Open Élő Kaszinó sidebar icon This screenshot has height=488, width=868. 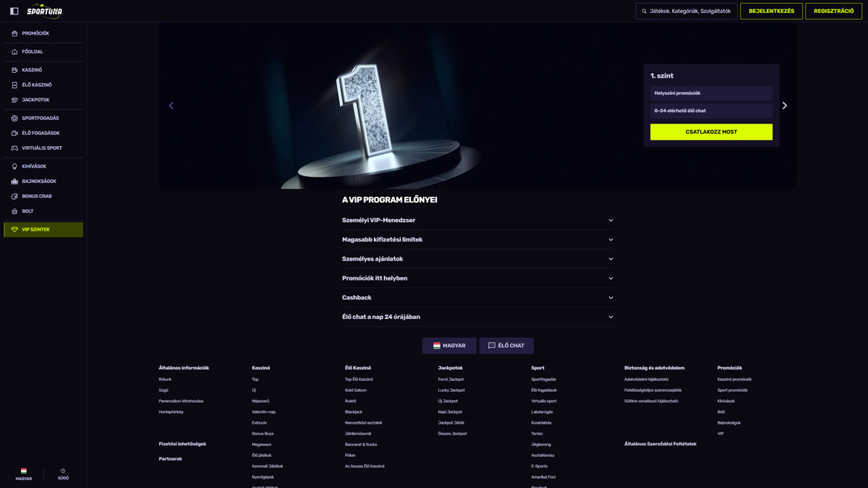pyautogui.click(x=14, y=85)
